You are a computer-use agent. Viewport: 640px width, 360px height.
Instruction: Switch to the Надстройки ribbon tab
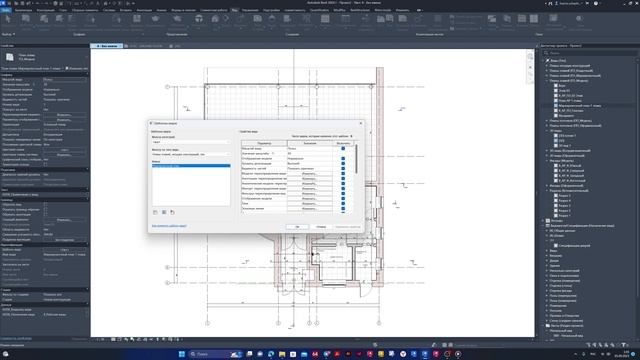271,10
